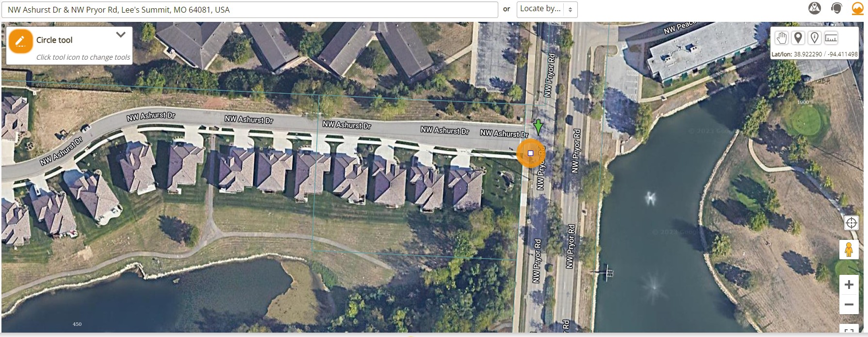Click the orange Circle tool pencil icon
This screenshot has width=868, height=337.
(x=20, y=41)
